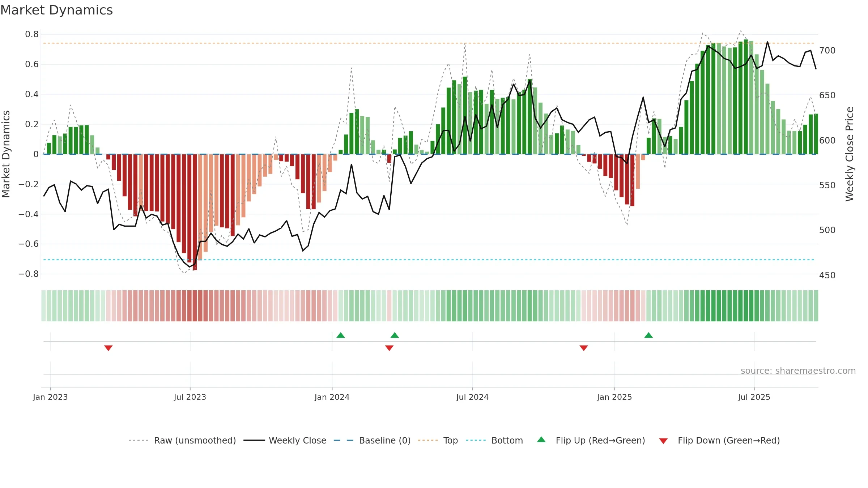Toggle Flip Down (Green→Red) legend entry
This screenshot has height=488, width=868.
point(719,440)
